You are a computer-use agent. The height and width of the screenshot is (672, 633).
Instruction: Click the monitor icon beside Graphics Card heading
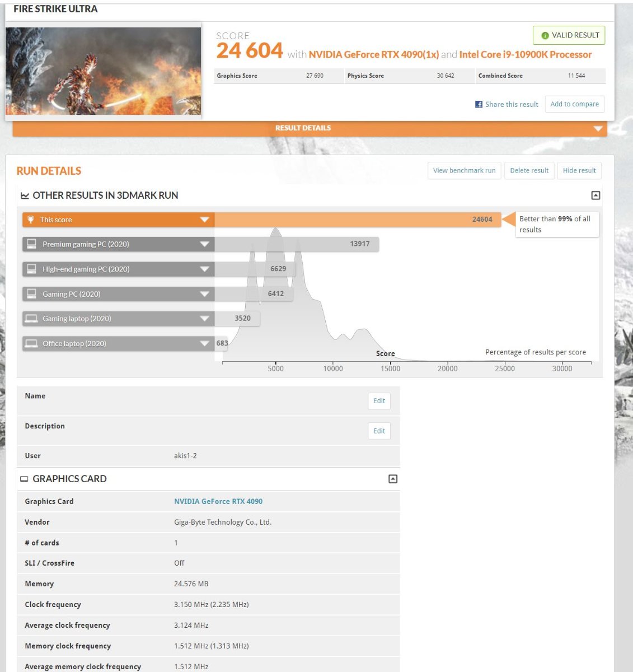click(x=24, y=479)
